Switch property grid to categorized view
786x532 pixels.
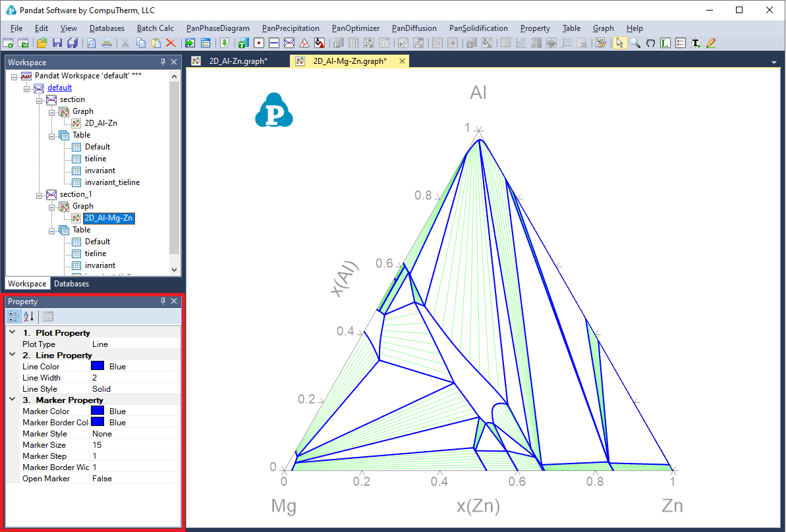[x=14, y=317]
